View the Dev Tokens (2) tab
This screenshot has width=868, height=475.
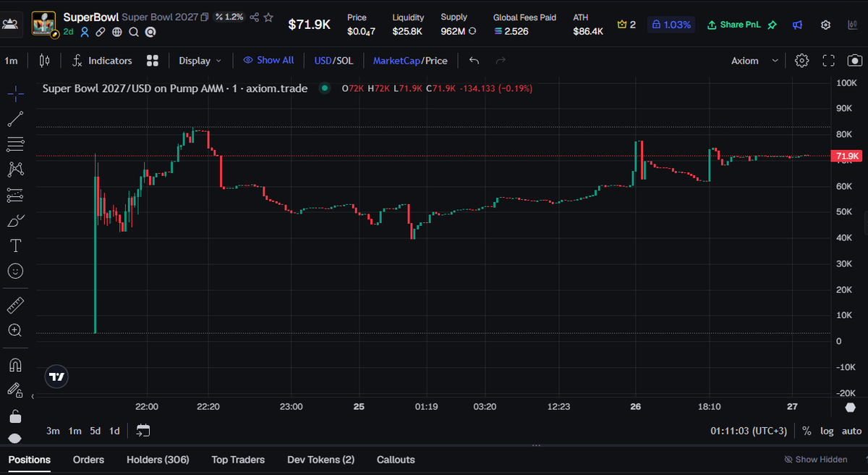(x=321, y=460)
